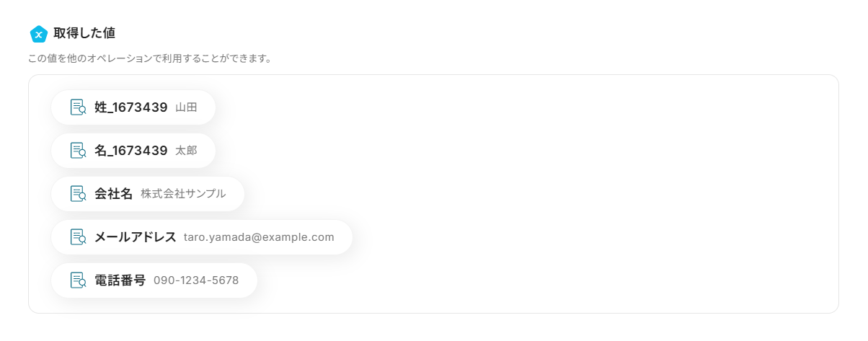
Task: Click the sample value 株式会社サンプル
Action: tap(183, 194)
